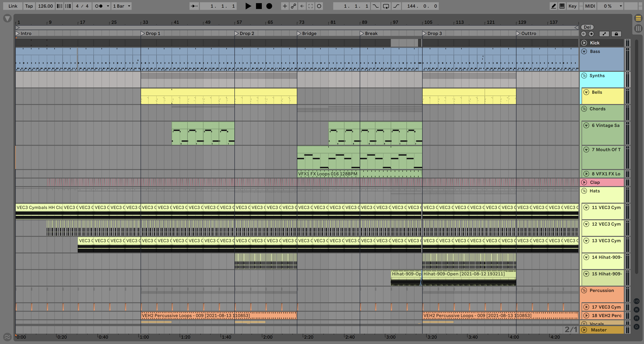Arm the Arrangement Record button
Viewport: 644px width, 344px height.
click(269, 6)
